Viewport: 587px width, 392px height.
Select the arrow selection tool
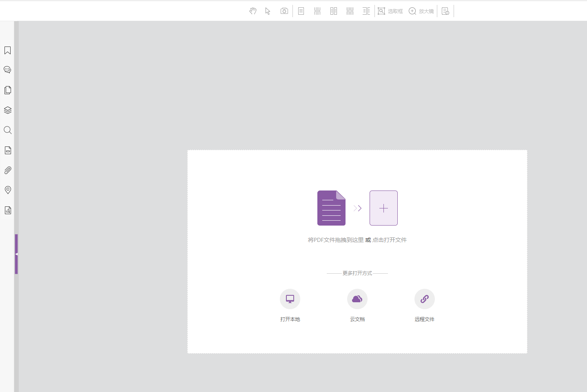(268, 11)
